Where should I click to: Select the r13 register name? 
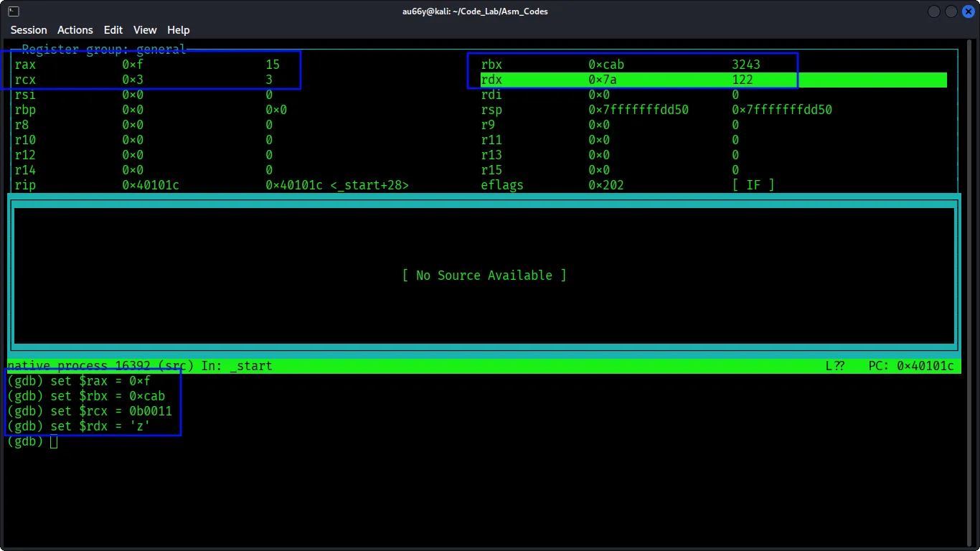point(491,155)
